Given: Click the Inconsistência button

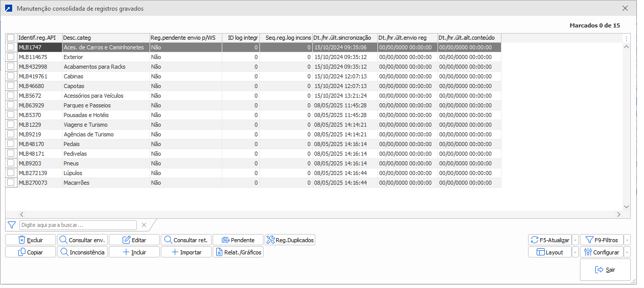Looking at the screenshot, I should [x=82, y=252].
